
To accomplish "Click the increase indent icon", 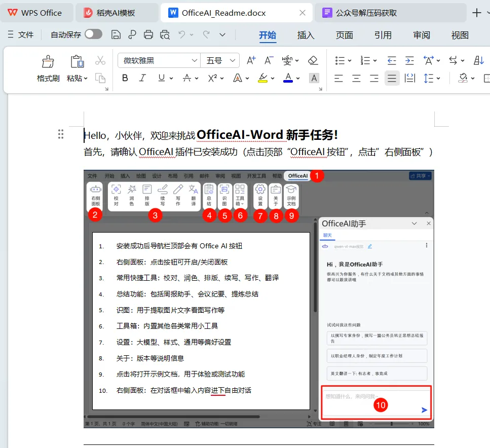I will (x=409, y=60).
